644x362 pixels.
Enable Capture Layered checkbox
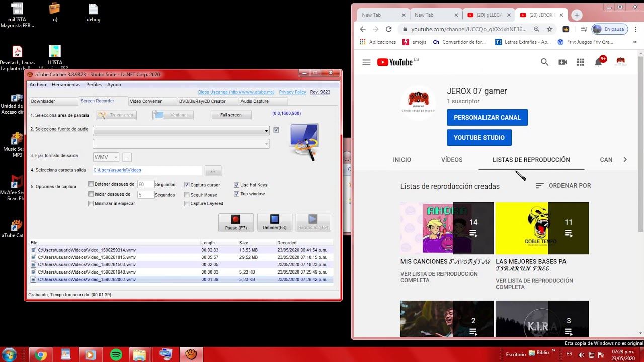click(187, 204)
